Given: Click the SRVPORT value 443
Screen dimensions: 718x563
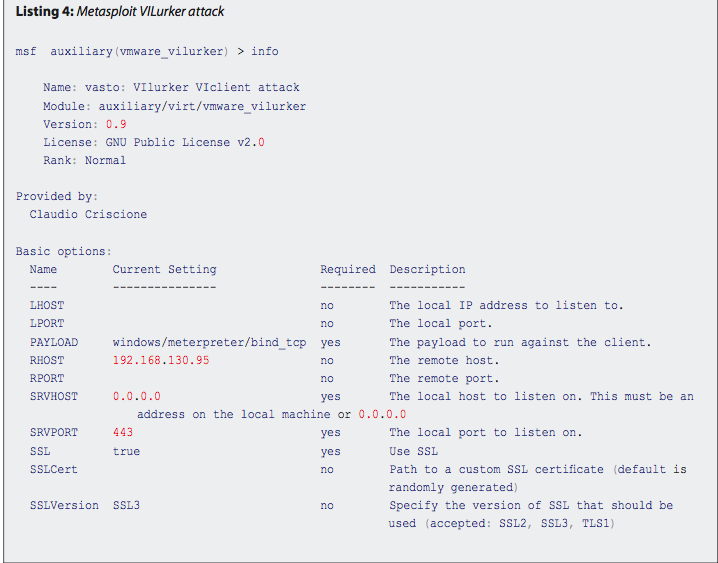Looking at the screenshot, I should [123, 432].
